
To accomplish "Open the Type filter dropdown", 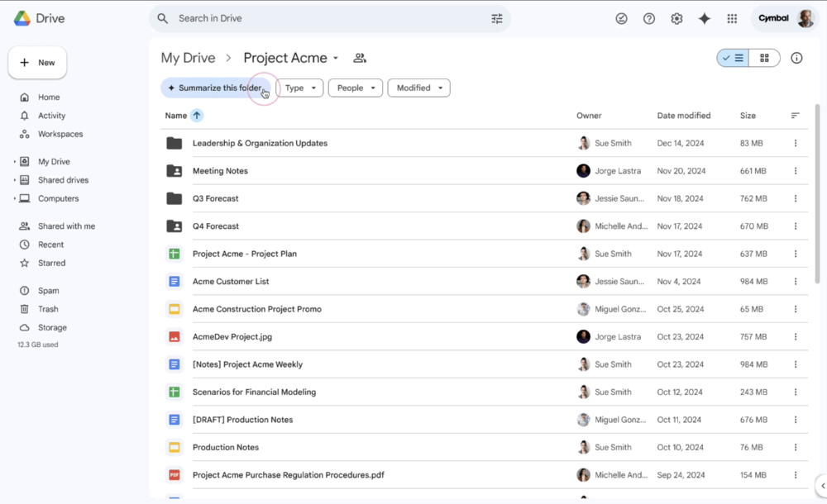I will 299,88.
